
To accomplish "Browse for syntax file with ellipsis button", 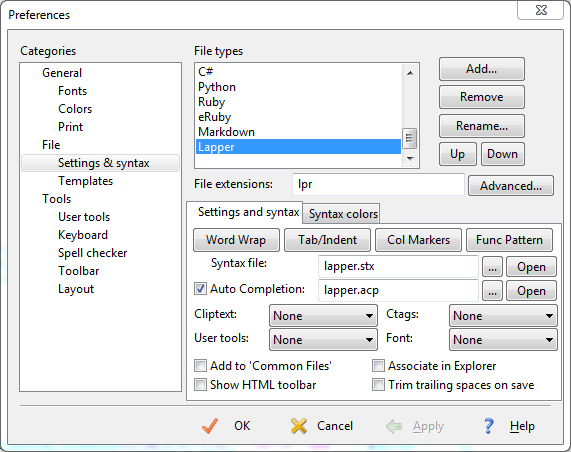I will coord(492,267).
